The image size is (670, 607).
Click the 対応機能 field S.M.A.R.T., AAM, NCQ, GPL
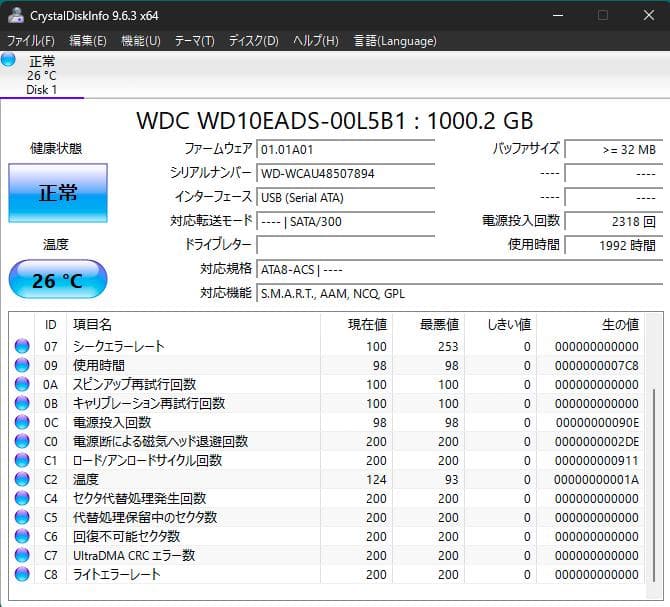tap(459, 293)
